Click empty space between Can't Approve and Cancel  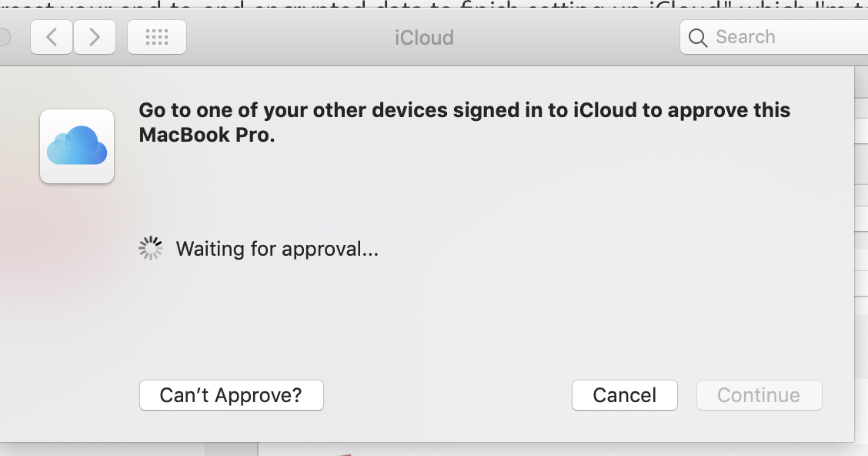coord(446,395)
